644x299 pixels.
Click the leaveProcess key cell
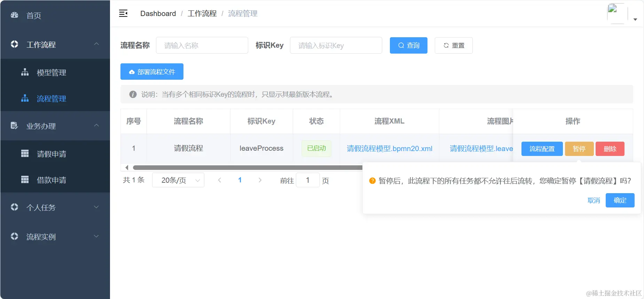[261, 148]
